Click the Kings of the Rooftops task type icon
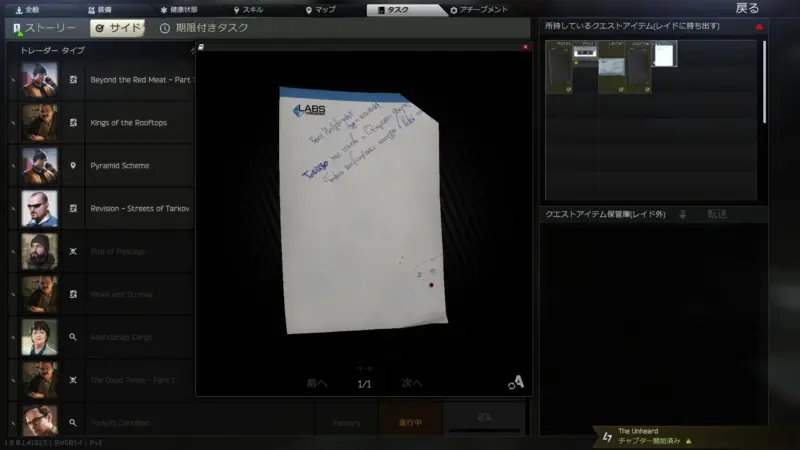 point(73,122)
